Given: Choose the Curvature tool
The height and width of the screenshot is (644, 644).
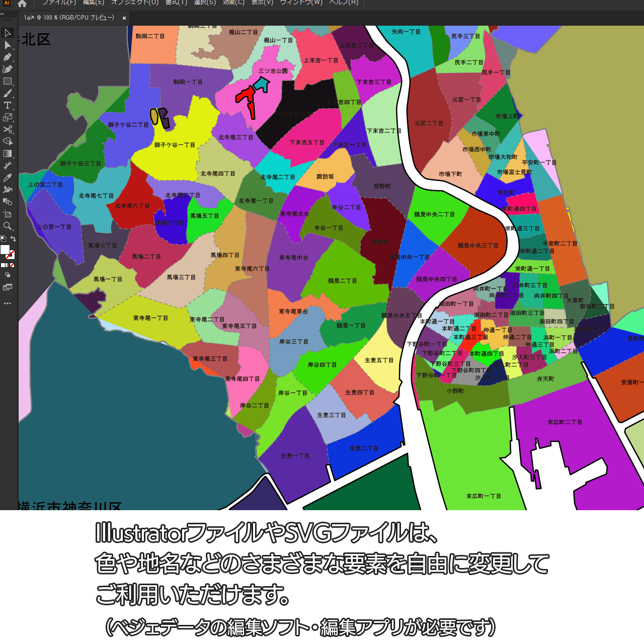Looking at the screenshot, I should point(8,69).
